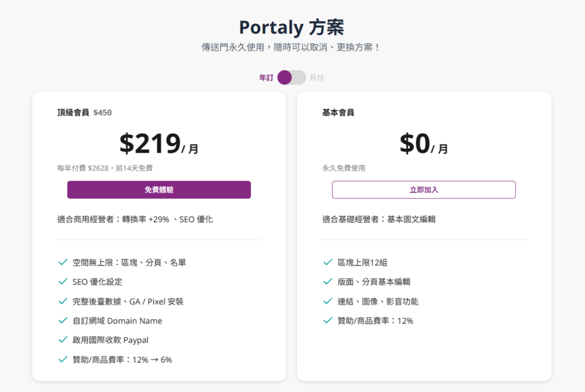Select the 年訂 billing label
Viewport: 585px width, 392px height.
[266, 78]
